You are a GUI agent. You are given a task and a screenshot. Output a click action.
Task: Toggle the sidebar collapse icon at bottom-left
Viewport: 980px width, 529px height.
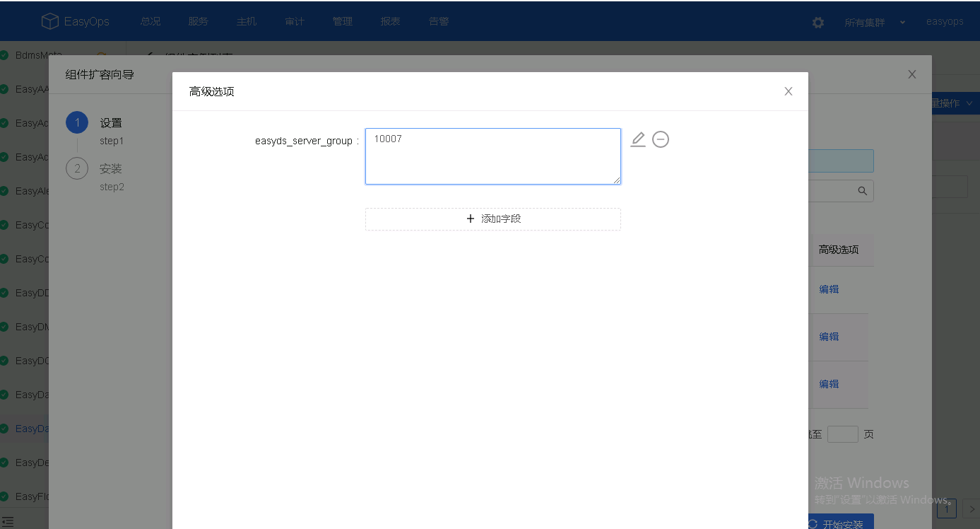(8, 522)
